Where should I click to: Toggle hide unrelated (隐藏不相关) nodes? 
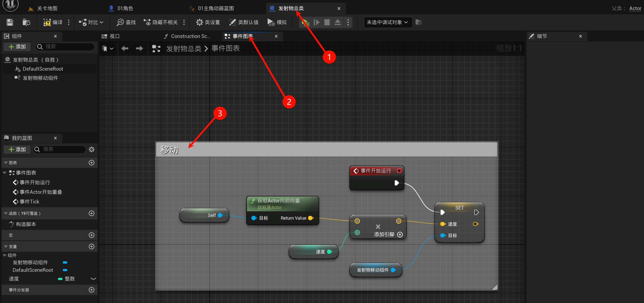point(147,22)
